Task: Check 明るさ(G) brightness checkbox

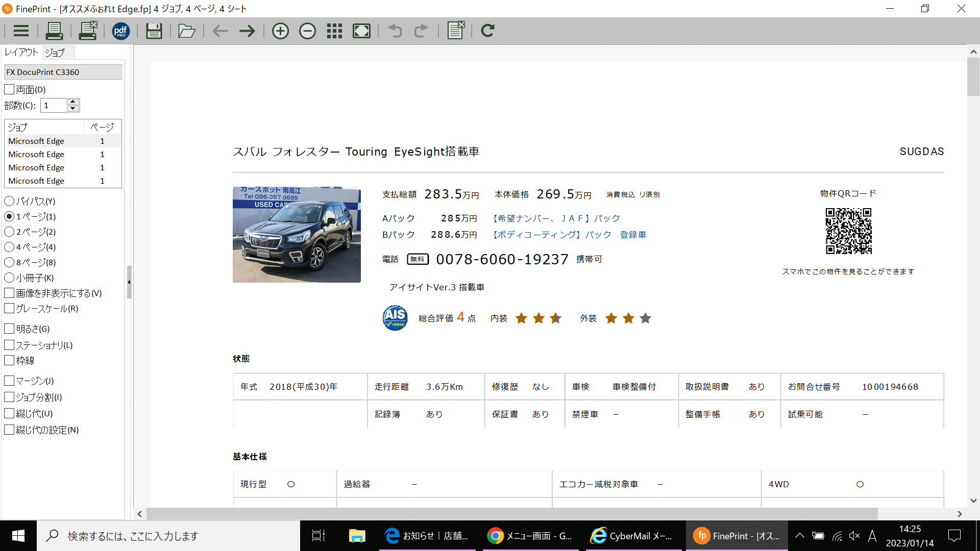Action: pyautogui.click(x=9, y=329)
